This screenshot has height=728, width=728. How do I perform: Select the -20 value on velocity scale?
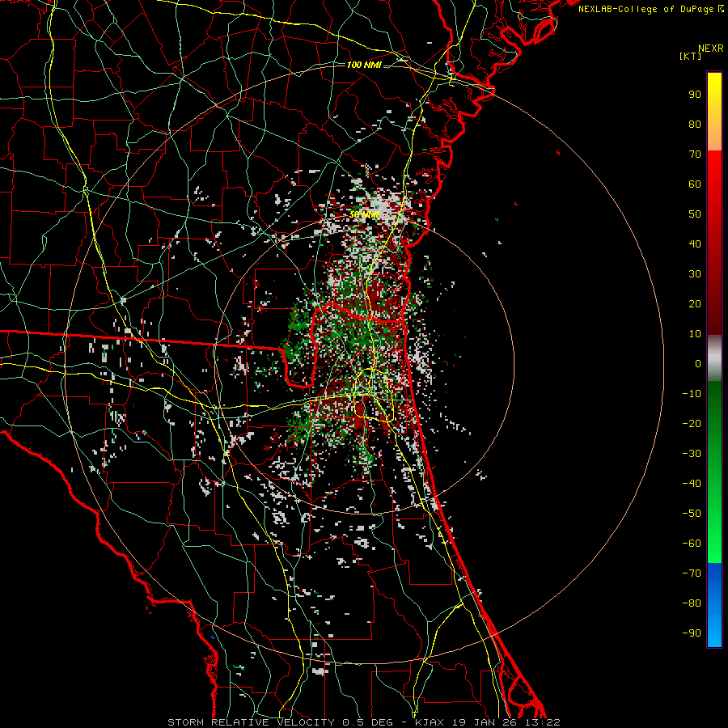pyautogui.click(x=692, y=423)
